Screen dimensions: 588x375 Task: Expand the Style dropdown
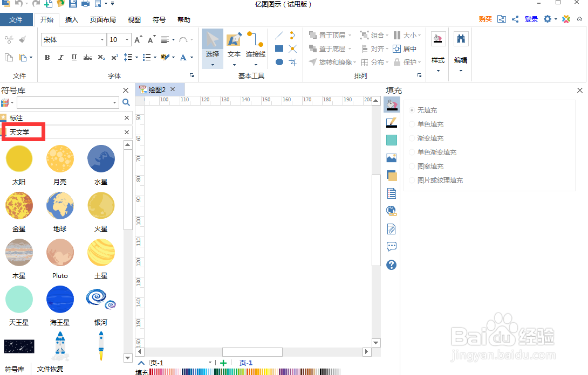[x=438, y=71]
